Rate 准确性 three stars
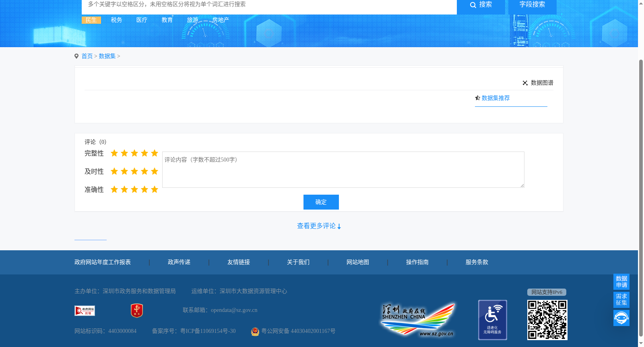This screenshot has width=644, height=347. (134, 189)
